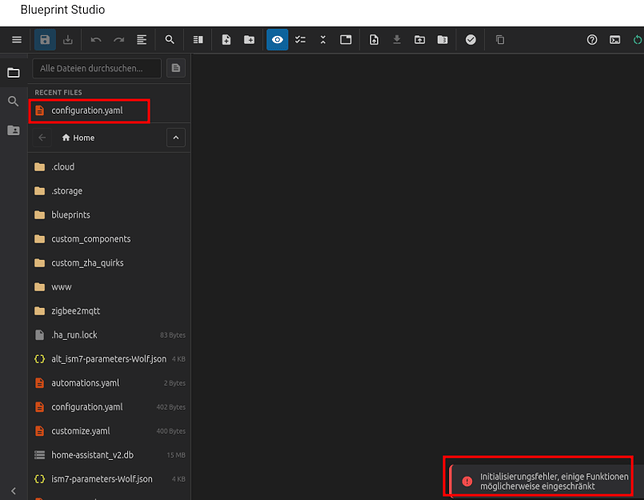Screen dimensions: 644x500
Task: Expand the blueprints folder
Action: [x=109, y=215]
